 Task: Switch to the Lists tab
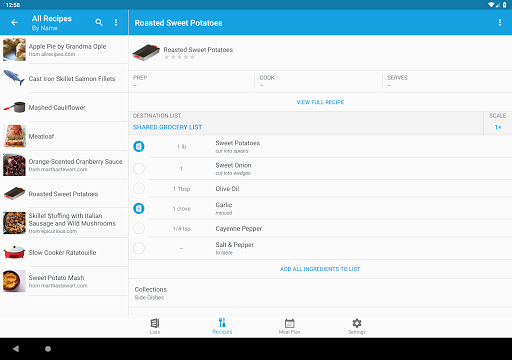155,326
